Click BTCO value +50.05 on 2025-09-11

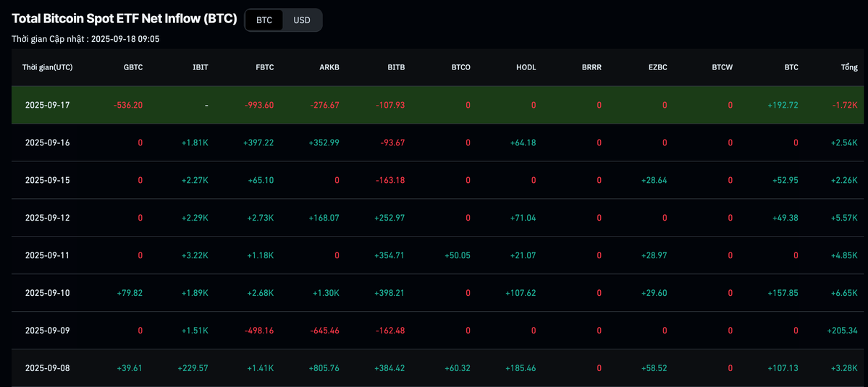pos(456,255)
